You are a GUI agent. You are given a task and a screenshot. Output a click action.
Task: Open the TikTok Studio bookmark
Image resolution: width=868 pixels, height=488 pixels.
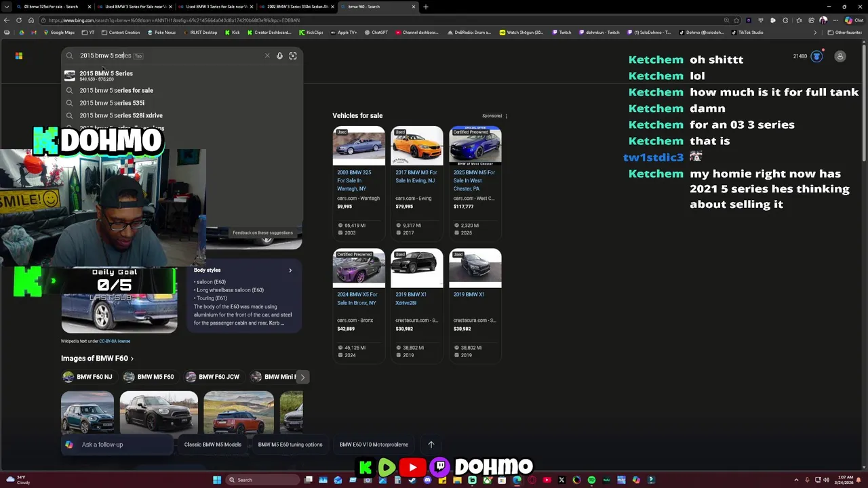point(747,32)
